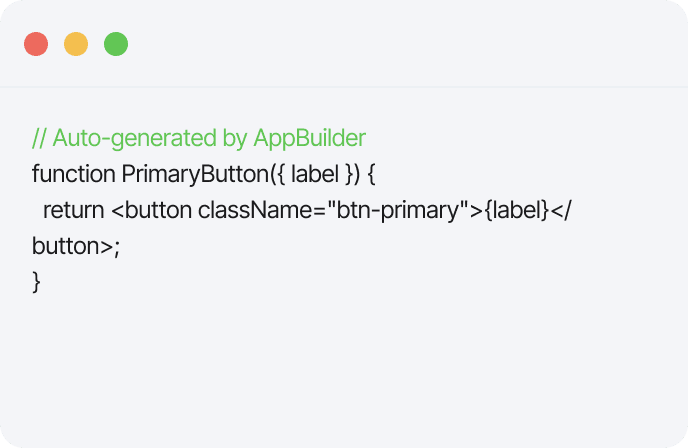Click the green "Auto-generated by AppBuilder" comment
The image size is (688, 448).
pos(199,137)
